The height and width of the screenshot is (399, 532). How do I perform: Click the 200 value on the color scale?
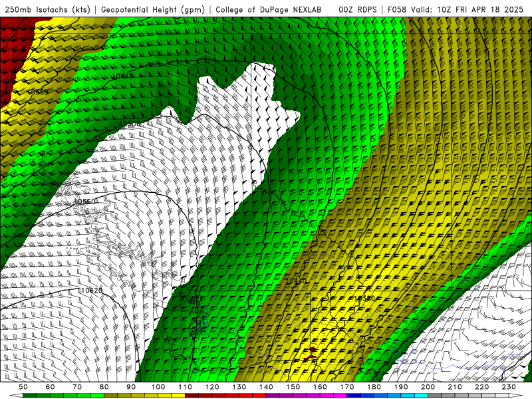click(428, 387)
